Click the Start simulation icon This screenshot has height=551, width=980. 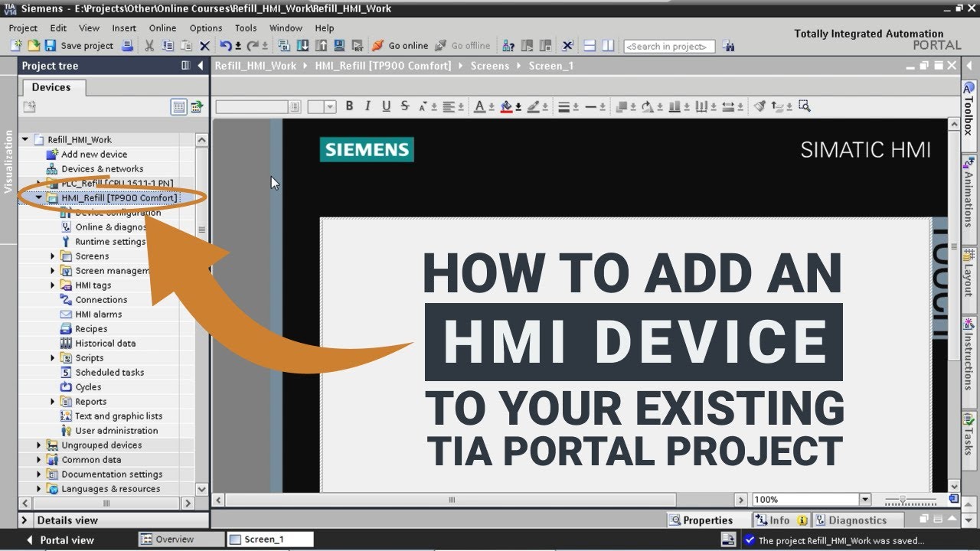point(338,46)
